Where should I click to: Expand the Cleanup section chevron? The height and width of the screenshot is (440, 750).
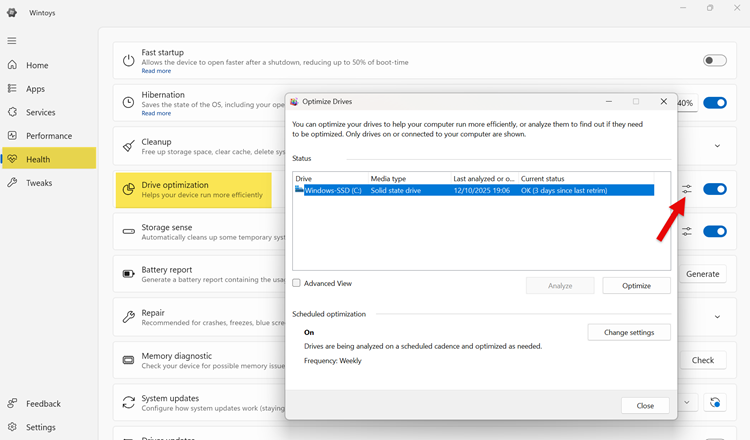pos(717,146)
